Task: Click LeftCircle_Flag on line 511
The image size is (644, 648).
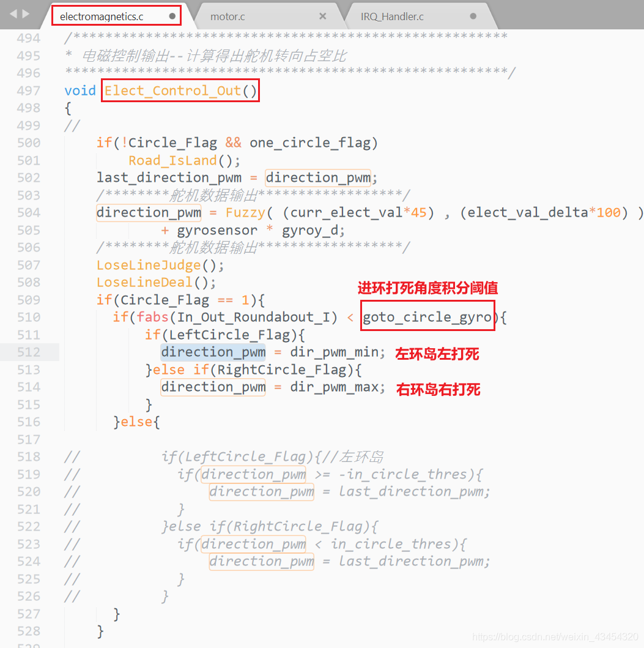Action: (229, 335)
